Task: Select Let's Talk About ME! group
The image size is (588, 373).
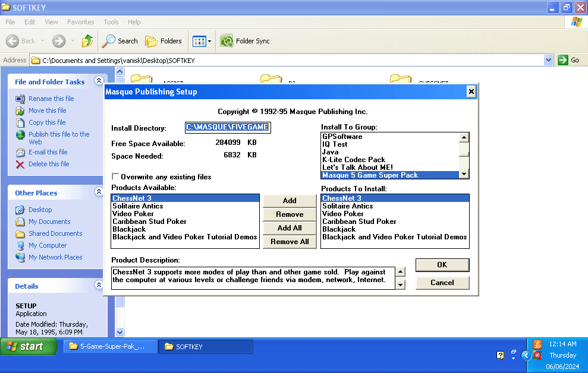Action: pos(390,167)
